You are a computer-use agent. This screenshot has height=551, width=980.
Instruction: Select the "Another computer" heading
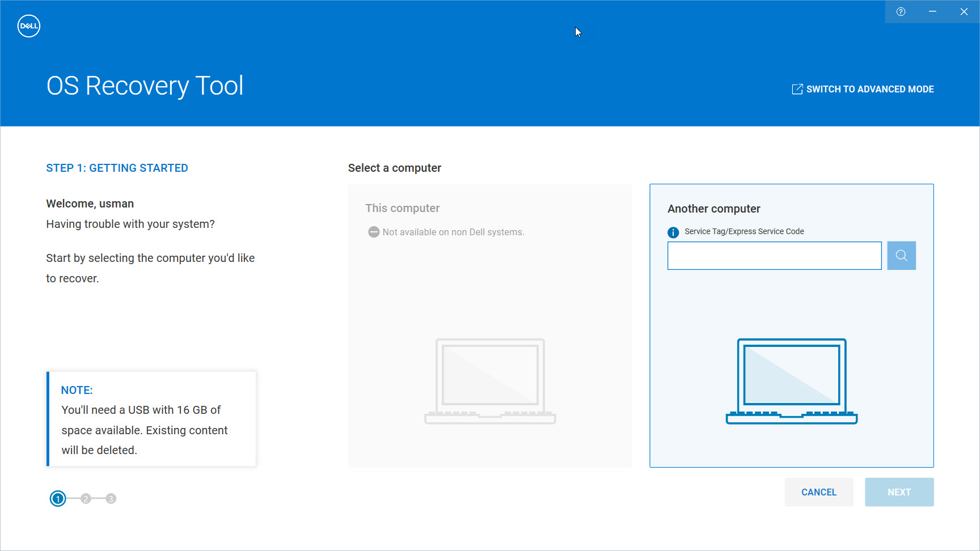(x=713, y=209)
